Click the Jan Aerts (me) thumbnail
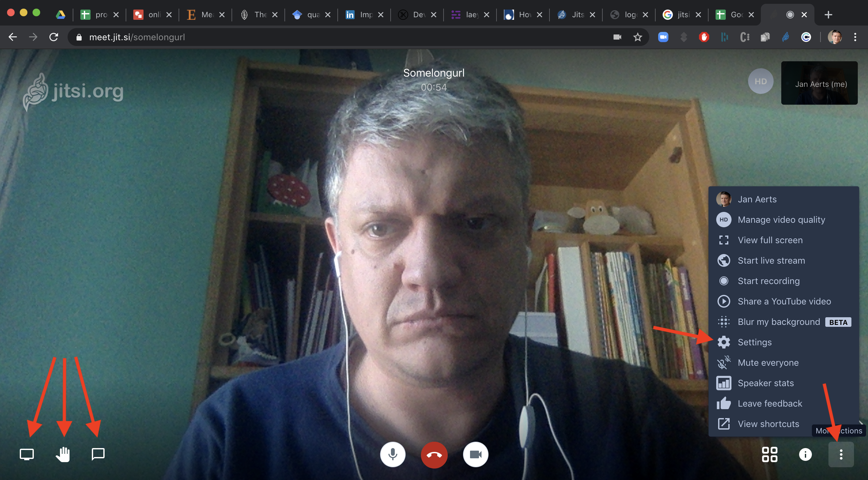 click(819, 83)
